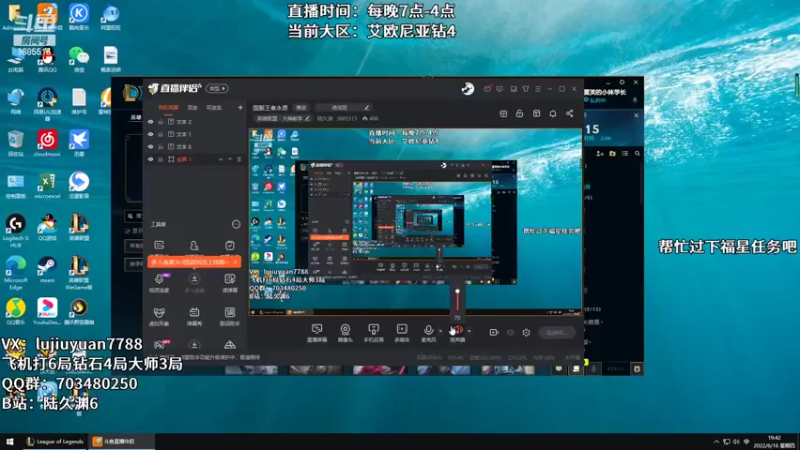Viewport: 800px width, 450px height.
Task: Open League of Legends from taskbar
Action: [55, 441]
